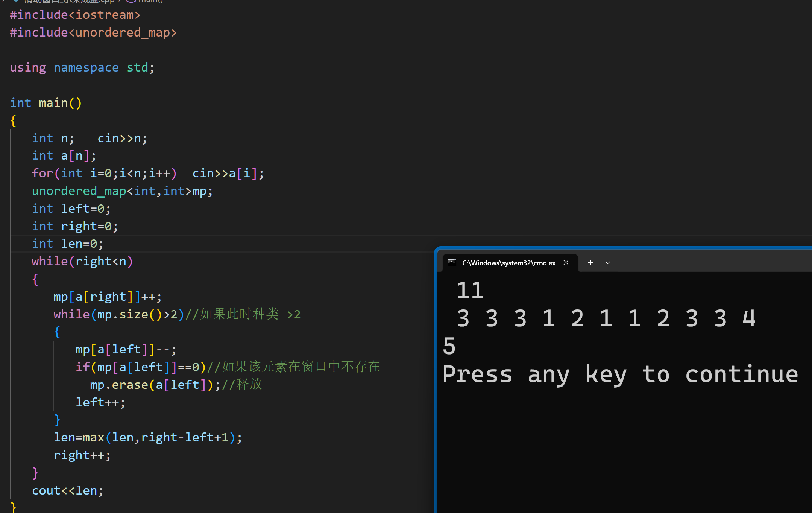Click on the 'cout<<len;' statement
The width and height of the screenshot is (812, 513).
click(68, 490)
